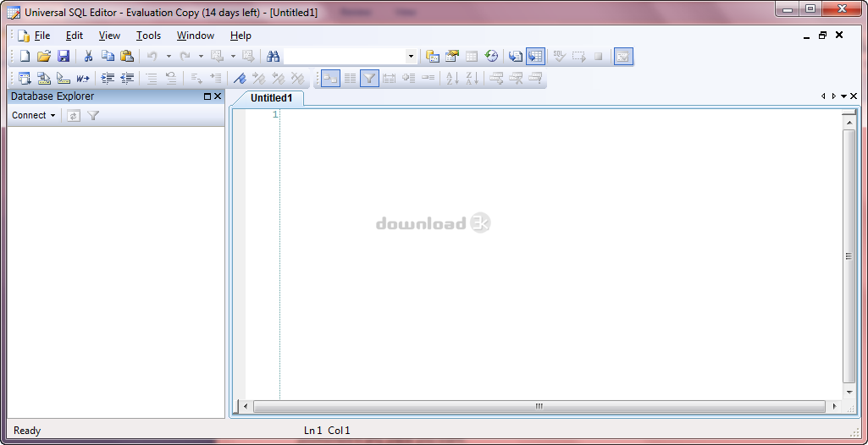Click the horizontal scrollbar right arrow
This screenshot has height=445, width=868.
click(x=835, y=406)
